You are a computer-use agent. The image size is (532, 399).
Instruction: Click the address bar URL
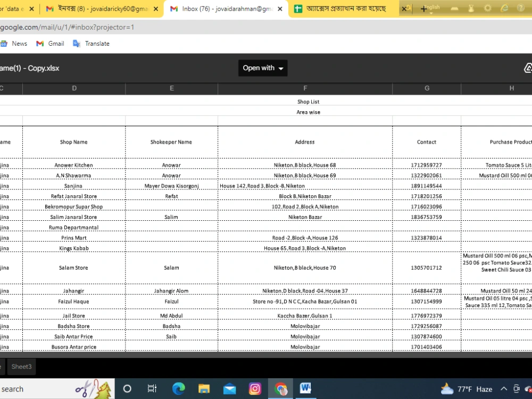[x=67, y=27]
